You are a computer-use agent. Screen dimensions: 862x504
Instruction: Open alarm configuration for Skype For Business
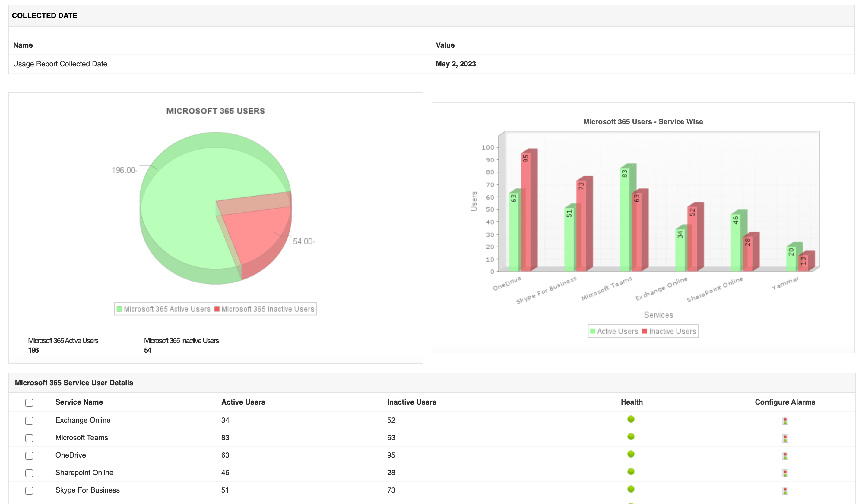click(x=785, y=490)
